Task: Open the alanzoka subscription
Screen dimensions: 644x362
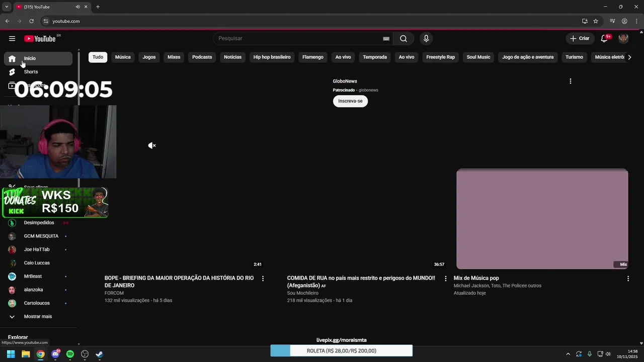Action: coord(38,290)
